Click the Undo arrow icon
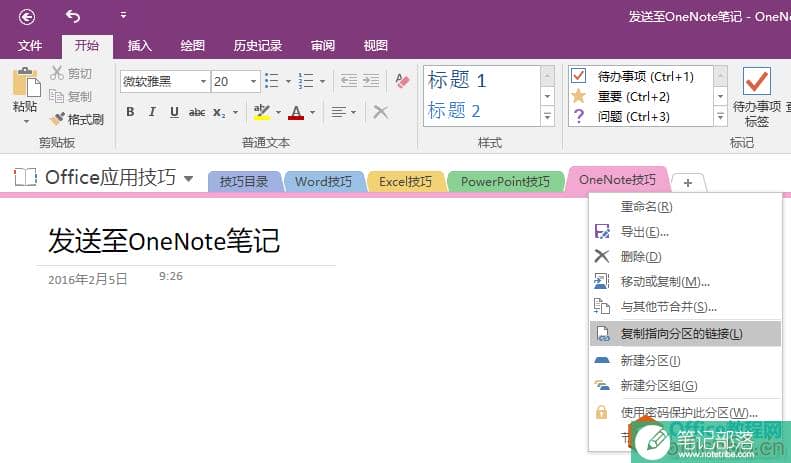791x463 pixels. coord(73,17)
